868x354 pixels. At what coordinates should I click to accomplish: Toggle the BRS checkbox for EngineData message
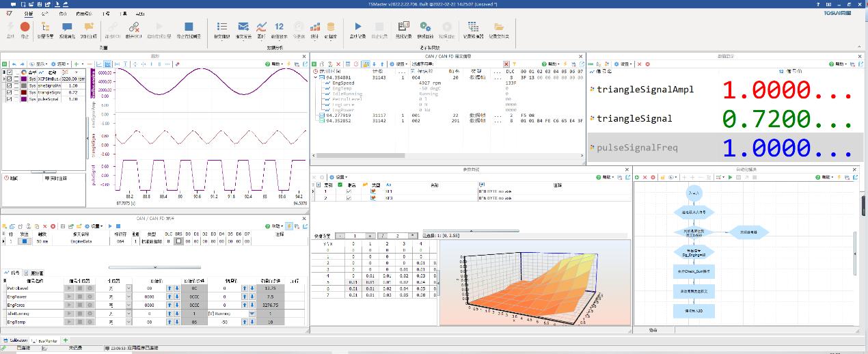pos(178,241)
